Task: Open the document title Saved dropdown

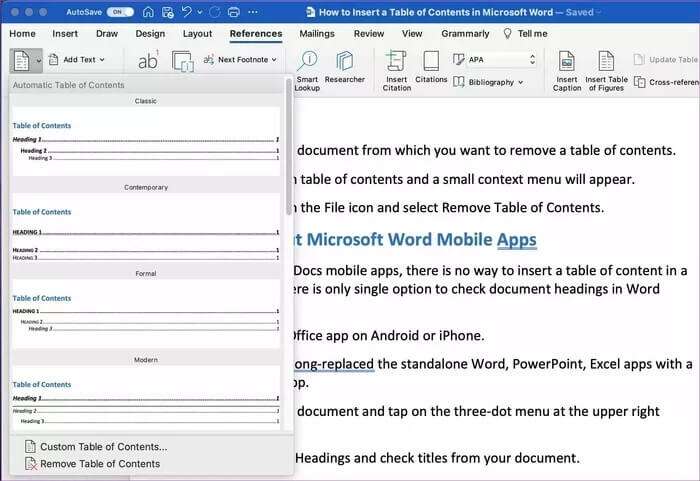Action: point(598,13)
